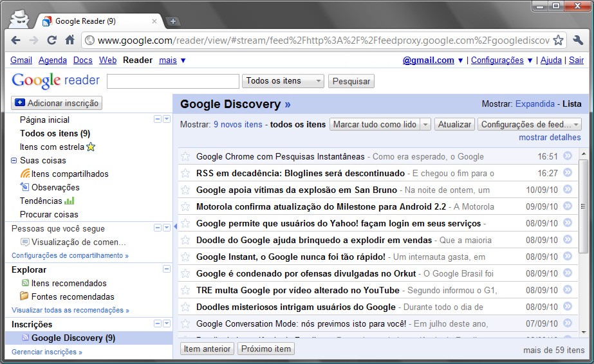The height and width of the screenshot is (364, 594).
Task: Open Marcar tudo como lido dropdown arrow
Action: tap(425, 125)
